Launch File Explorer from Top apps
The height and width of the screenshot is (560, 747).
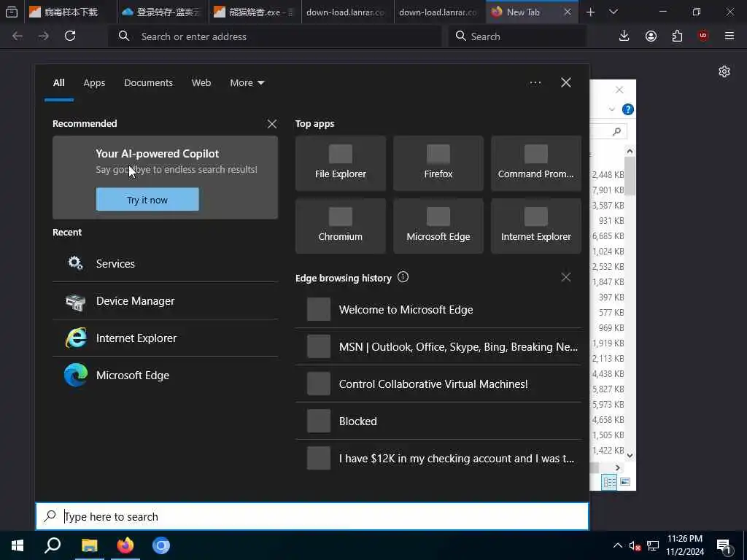tap(340, 163)
